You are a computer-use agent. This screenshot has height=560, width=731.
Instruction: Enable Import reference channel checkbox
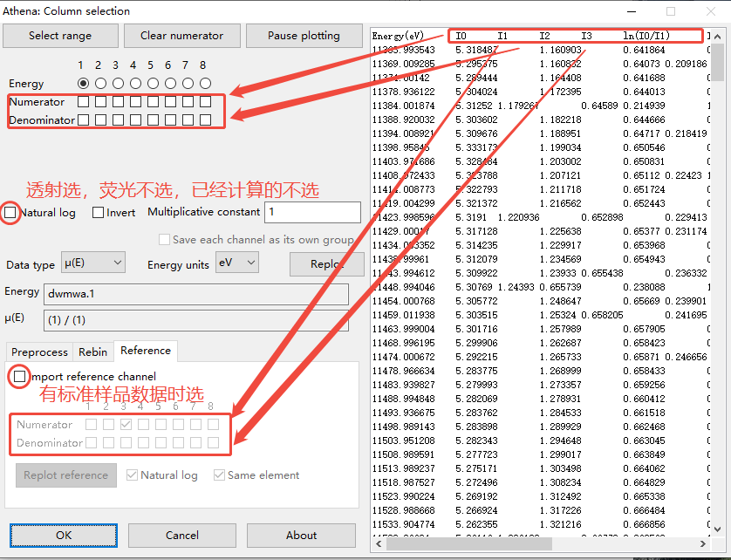coord(20,376)
